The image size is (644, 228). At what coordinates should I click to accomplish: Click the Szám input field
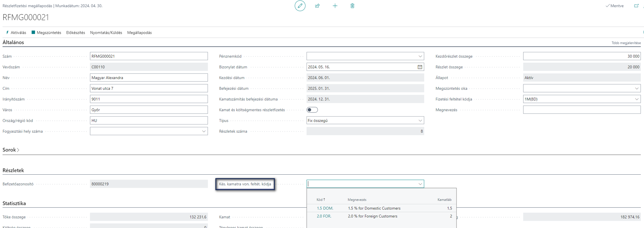149,56
